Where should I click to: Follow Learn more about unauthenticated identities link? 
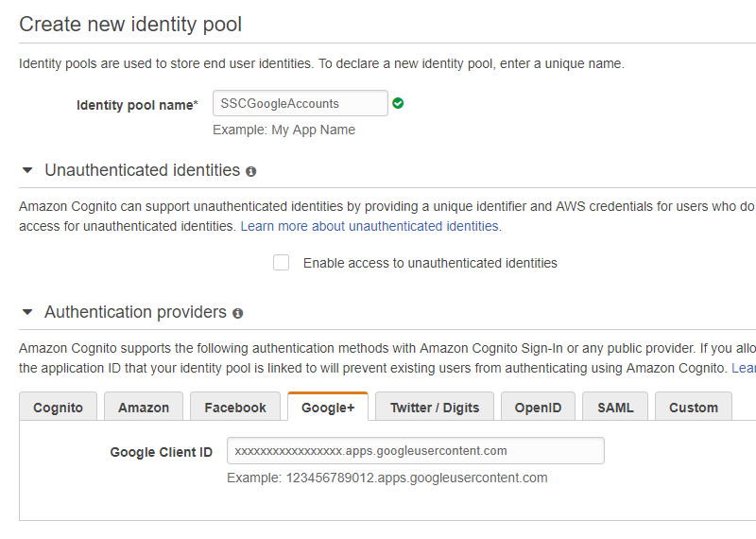[x=371, y=226]
